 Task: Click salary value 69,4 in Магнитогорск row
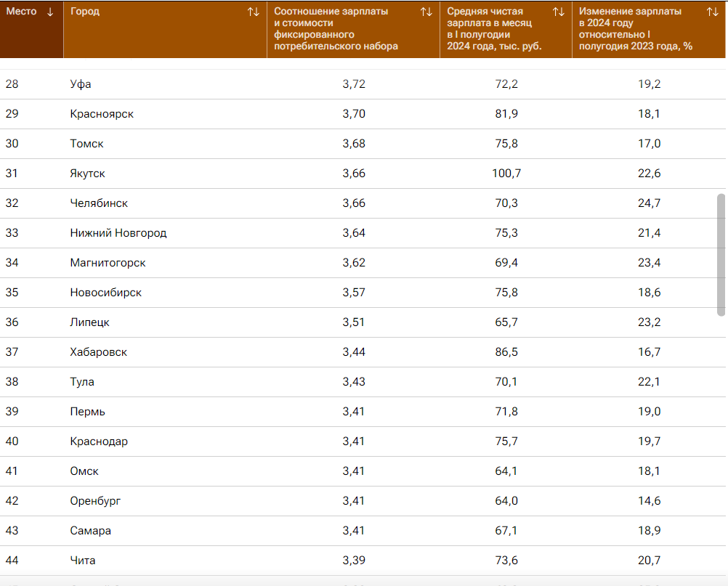click(x=506, y=263)
